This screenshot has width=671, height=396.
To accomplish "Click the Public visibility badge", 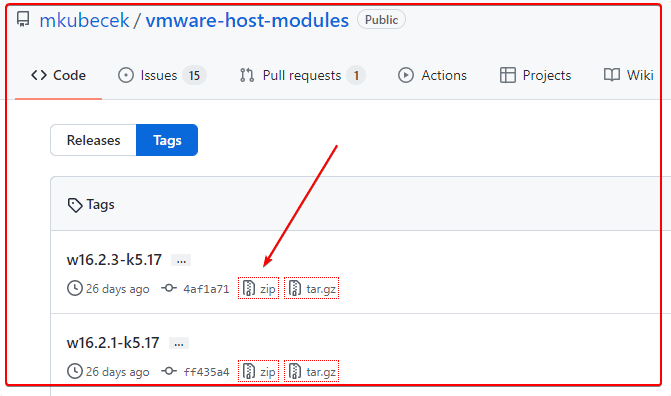I will pos(381,20).
